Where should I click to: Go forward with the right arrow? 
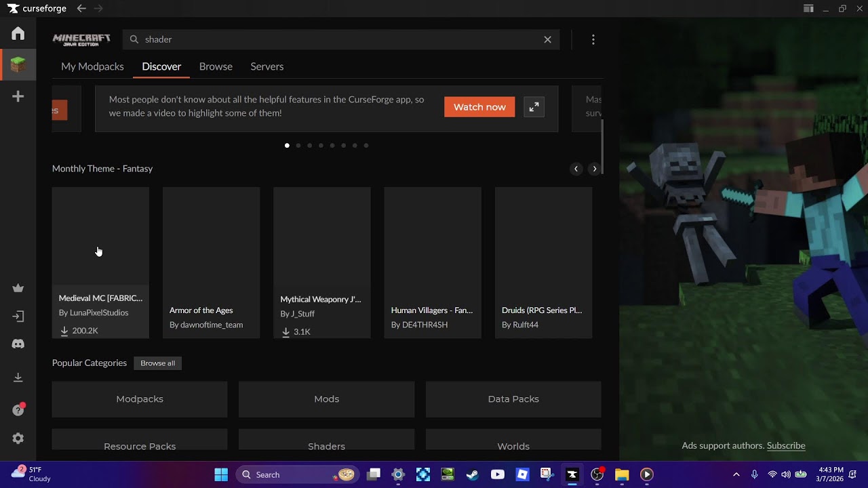(98, 9)
